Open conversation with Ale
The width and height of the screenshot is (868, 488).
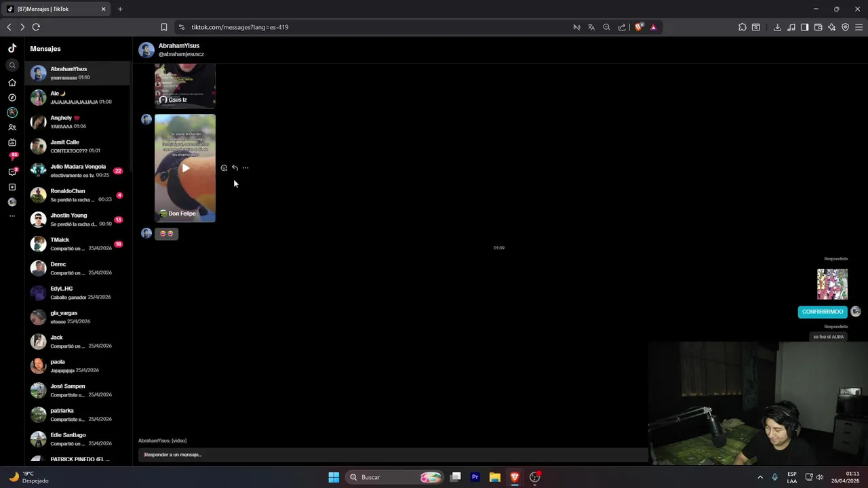coord(77,98)
